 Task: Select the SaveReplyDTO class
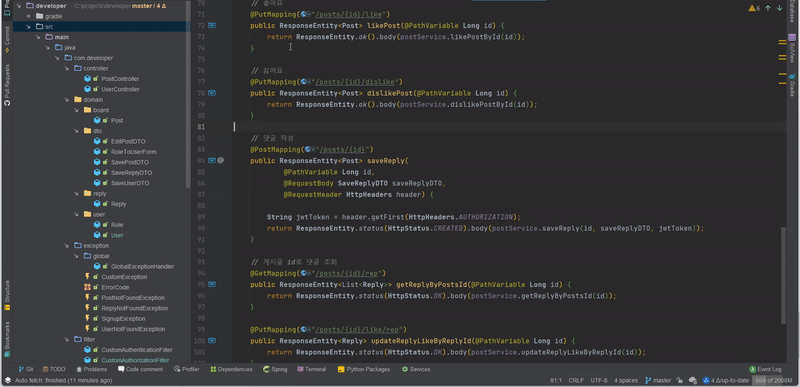[131, 172]
